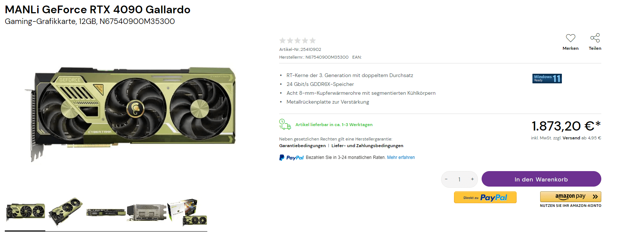Select the side-edge view thumbnail
The height and width of the screenshot is (236, 644).
[x=106, y=212]
